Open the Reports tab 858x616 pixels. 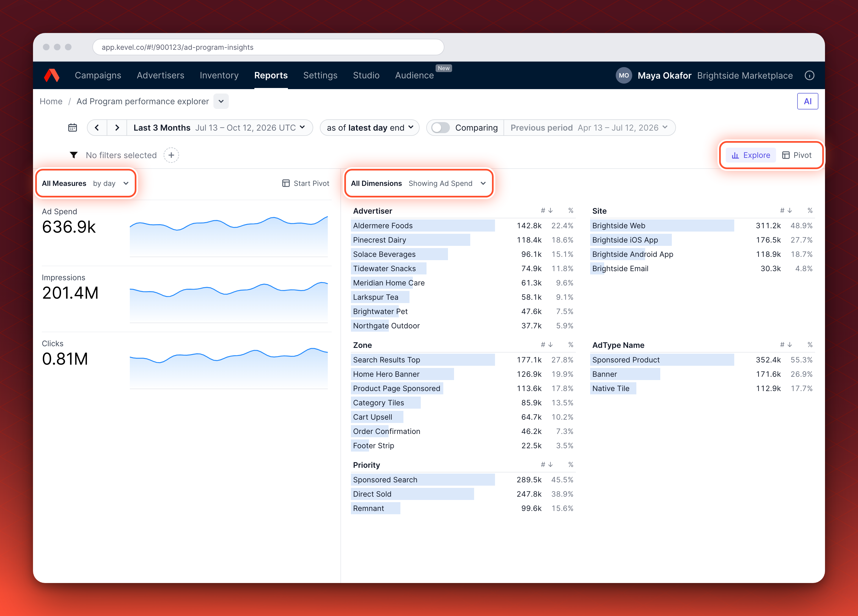pos(271,75)
